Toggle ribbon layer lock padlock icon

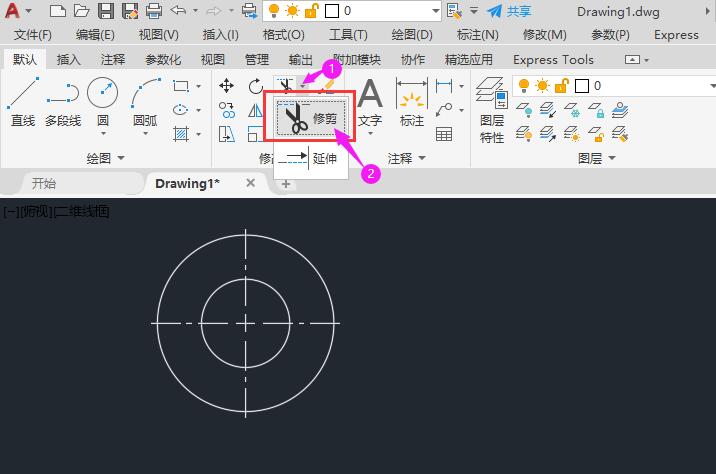click(x=562, y=86)
